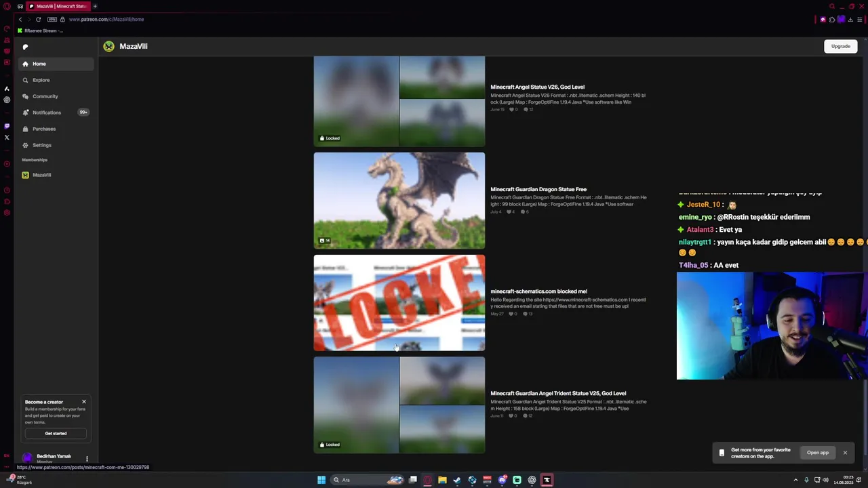Open File Explorer from the taskbar
This screenshot has height=488, width=868.
442,480
